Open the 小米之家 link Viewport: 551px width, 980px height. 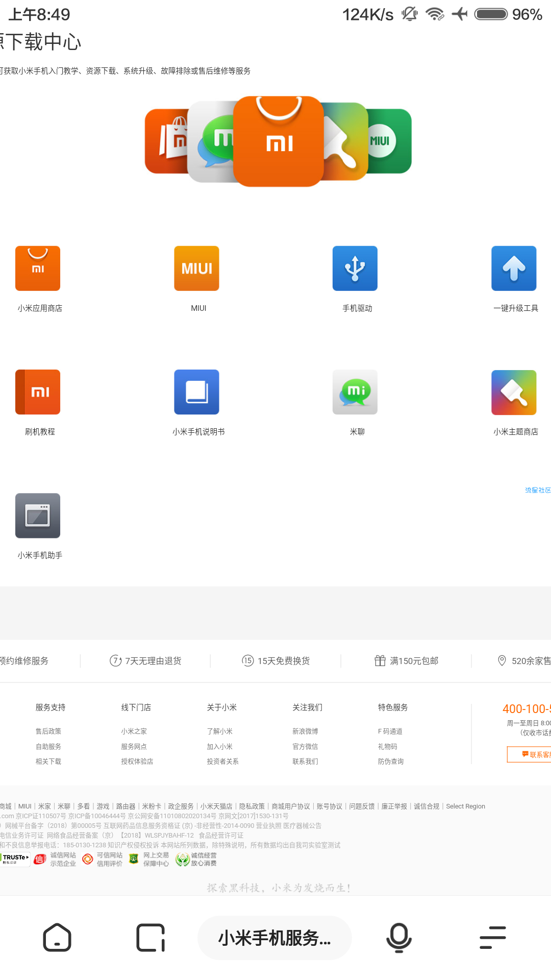tap(134, 731)
